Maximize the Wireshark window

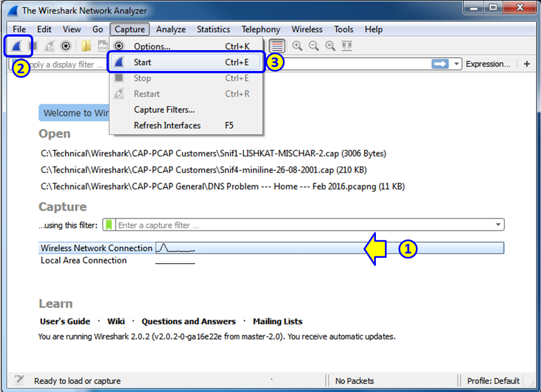pos(493,7)
